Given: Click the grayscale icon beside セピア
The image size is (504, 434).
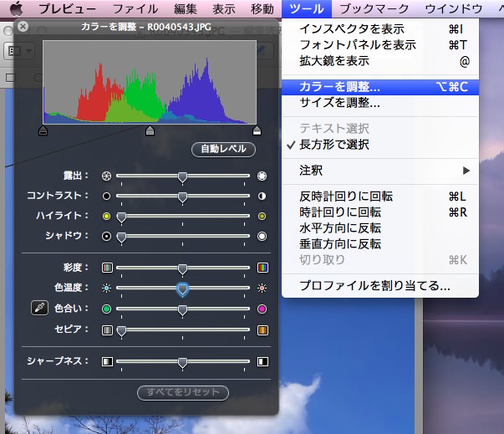Looking at the screenshot, I should click(x=107, y=330).
